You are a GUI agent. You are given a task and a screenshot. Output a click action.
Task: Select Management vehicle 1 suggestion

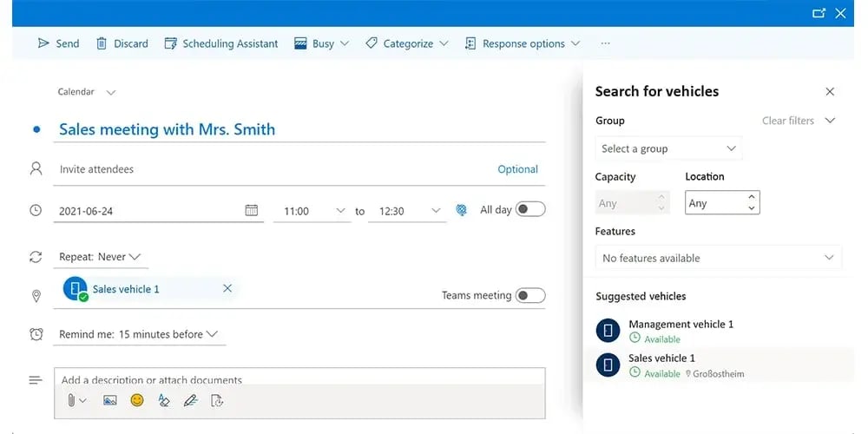(x=718, y=331)
